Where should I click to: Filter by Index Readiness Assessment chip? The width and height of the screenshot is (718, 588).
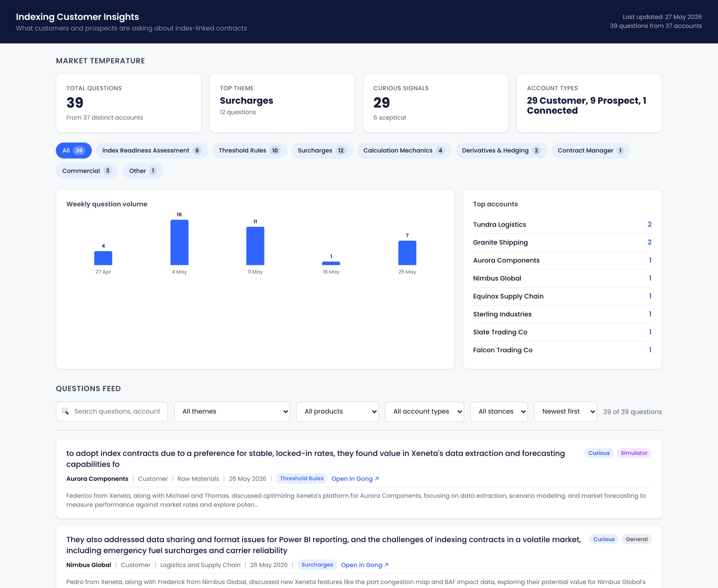152,150
